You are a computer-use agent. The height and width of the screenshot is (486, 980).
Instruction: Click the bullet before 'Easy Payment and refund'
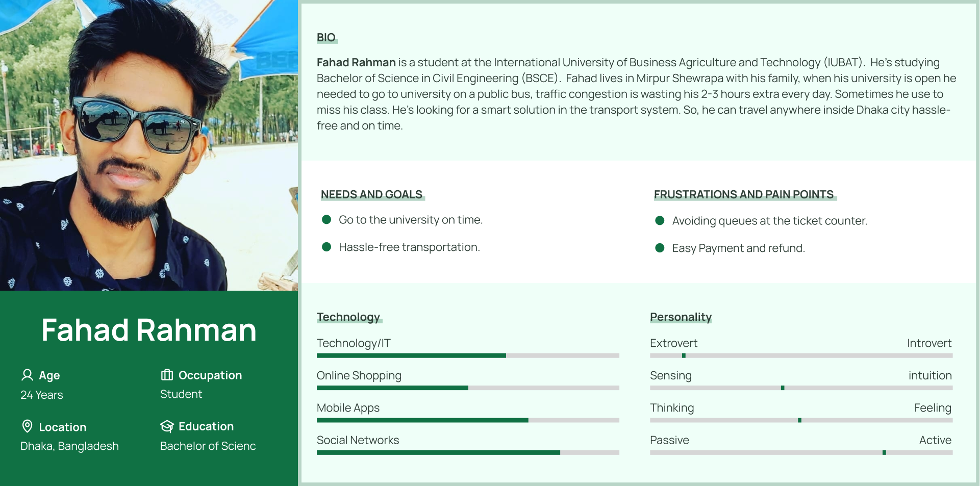point(660,248)
